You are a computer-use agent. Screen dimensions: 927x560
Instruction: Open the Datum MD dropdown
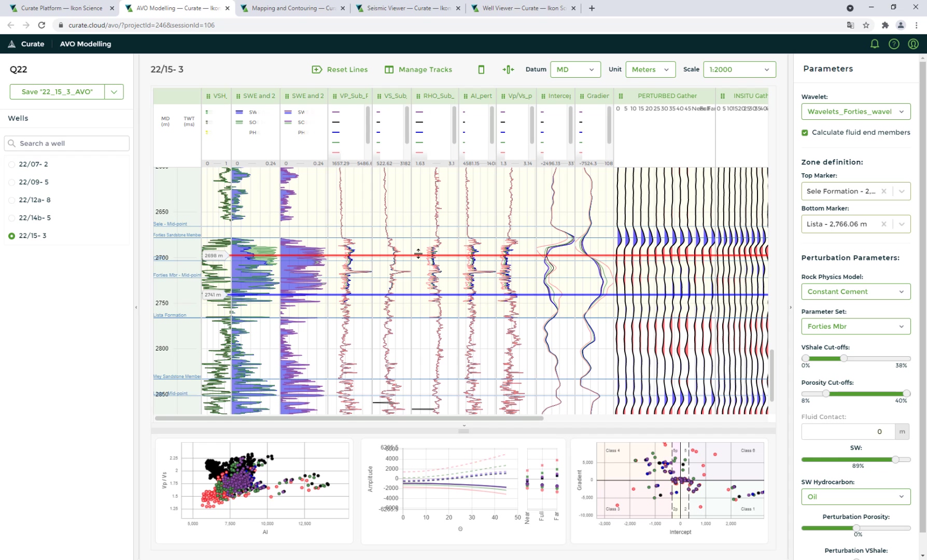575,69
